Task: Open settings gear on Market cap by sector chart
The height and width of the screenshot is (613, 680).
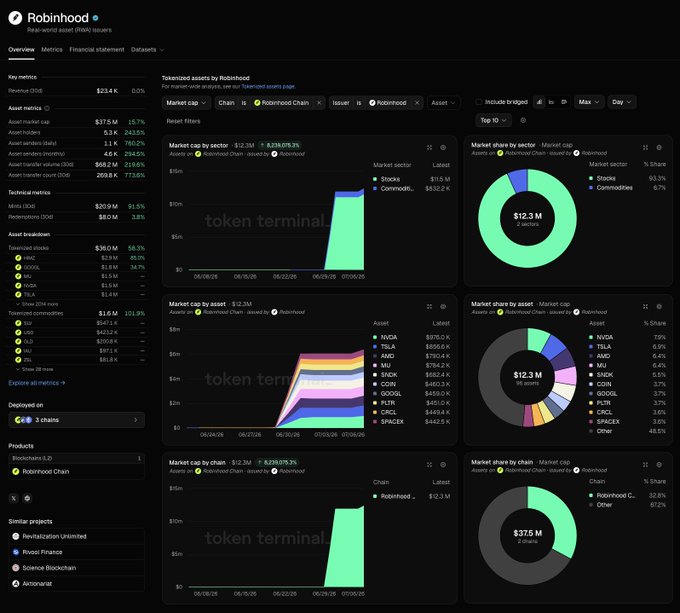Action: (x=443, y=147)
